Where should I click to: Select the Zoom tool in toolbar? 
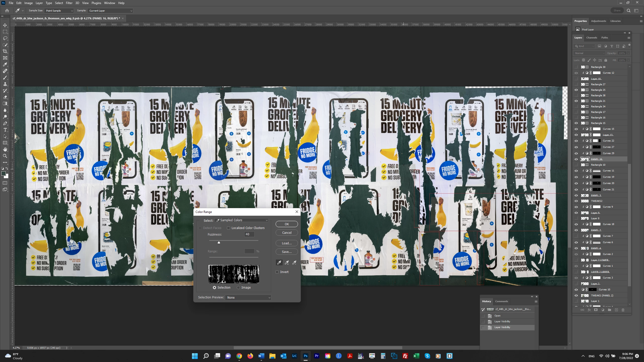[x=5, y=156]
